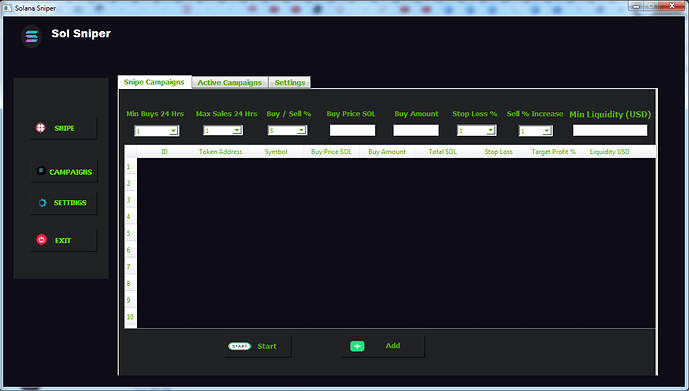Select row 1 header in campaign table
This screenshot has height=391, width=689.
tap(131, 167)
